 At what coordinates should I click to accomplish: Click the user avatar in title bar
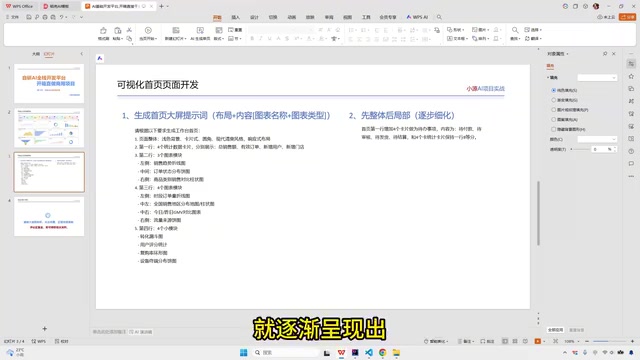(596, 6)
